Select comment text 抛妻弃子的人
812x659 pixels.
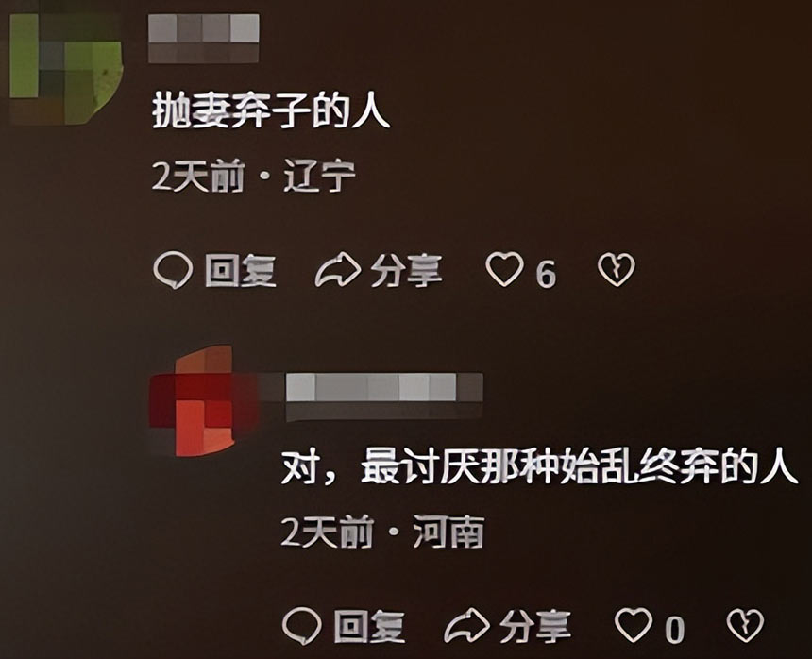point(271,111)
